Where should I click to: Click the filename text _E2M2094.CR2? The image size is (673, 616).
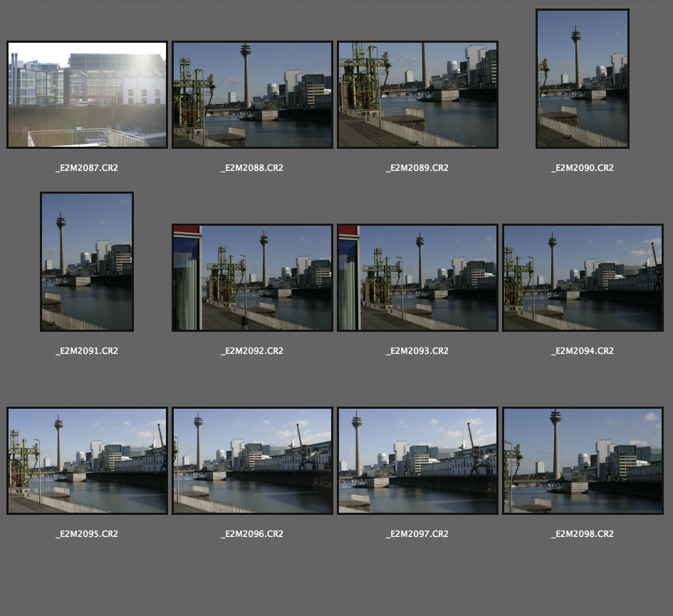[583, 351]
